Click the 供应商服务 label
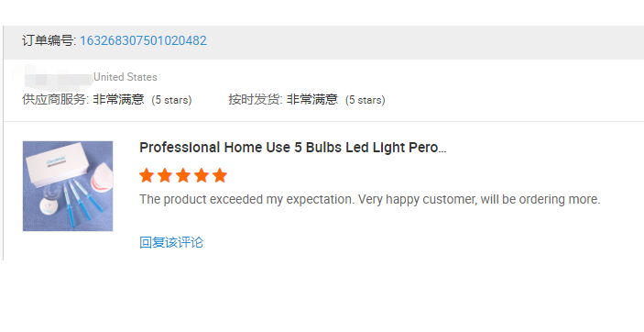This screenshot has width=644, height=332. (56, 100)
